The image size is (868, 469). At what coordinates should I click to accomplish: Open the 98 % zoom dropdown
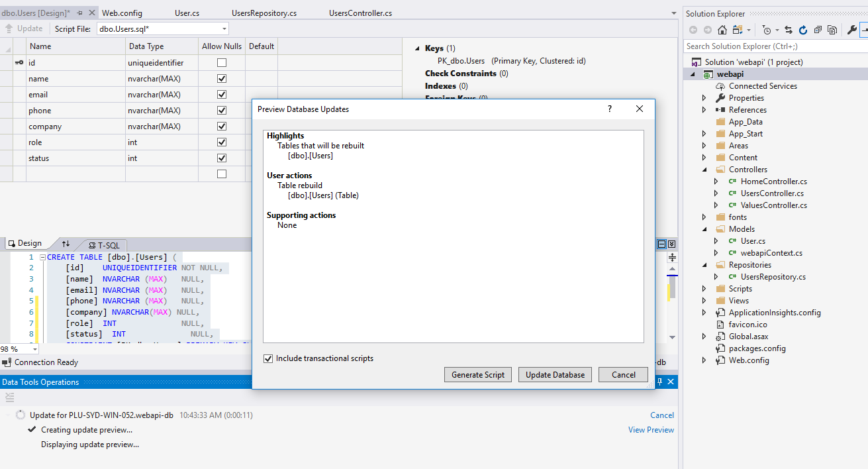[34, 349]
